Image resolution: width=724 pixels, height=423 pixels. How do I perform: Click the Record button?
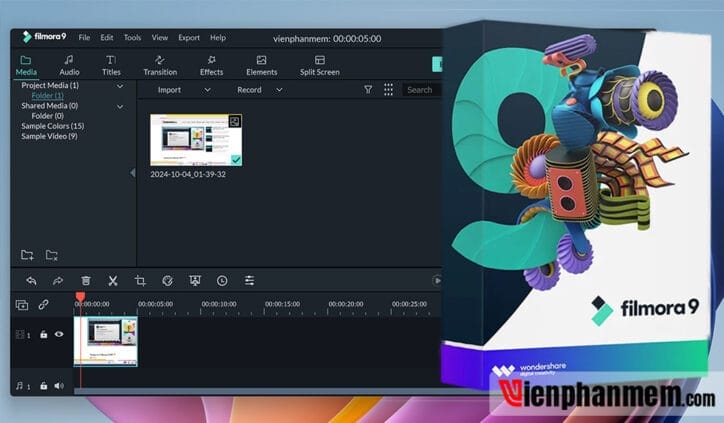[249, 90]
